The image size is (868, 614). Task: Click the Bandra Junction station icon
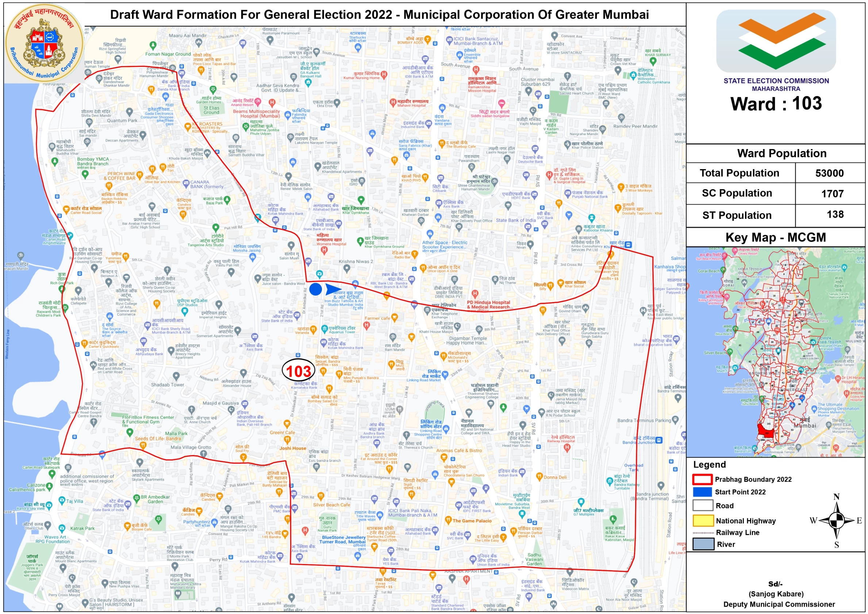pyautogui.click(x=659, y=440)
